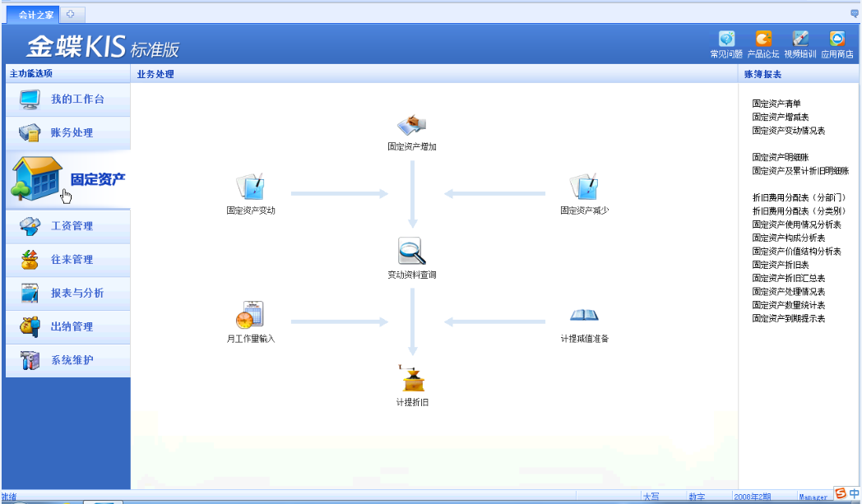Open 计提减值准备 book icon
The height and width of the screenshot is (504, 862).
[x=584, y=315]
